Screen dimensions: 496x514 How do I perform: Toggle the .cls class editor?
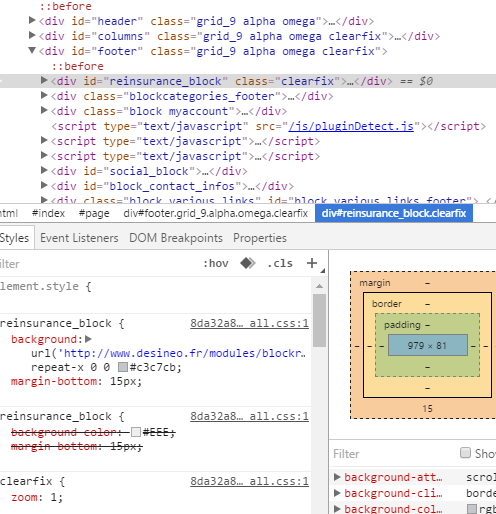(280, 263)
